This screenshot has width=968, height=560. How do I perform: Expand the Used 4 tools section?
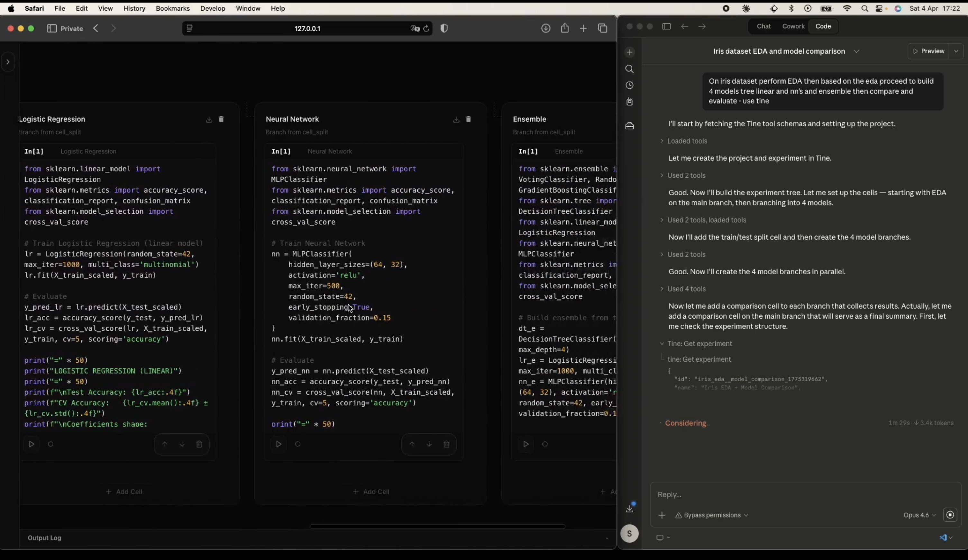point(686,289)
